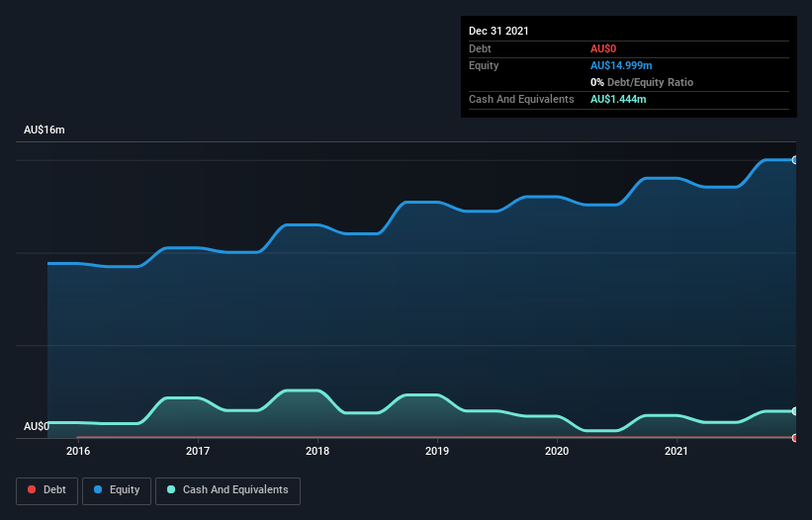Toggle Cash And Equivalents legend button
Screen dimensions: 812x520
(227, 490)
